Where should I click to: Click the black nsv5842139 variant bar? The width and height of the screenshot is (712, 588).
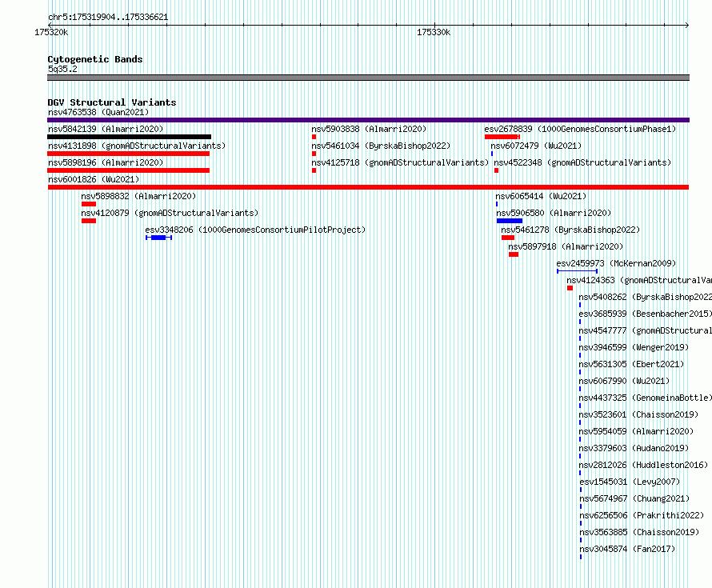pos(130,137)
